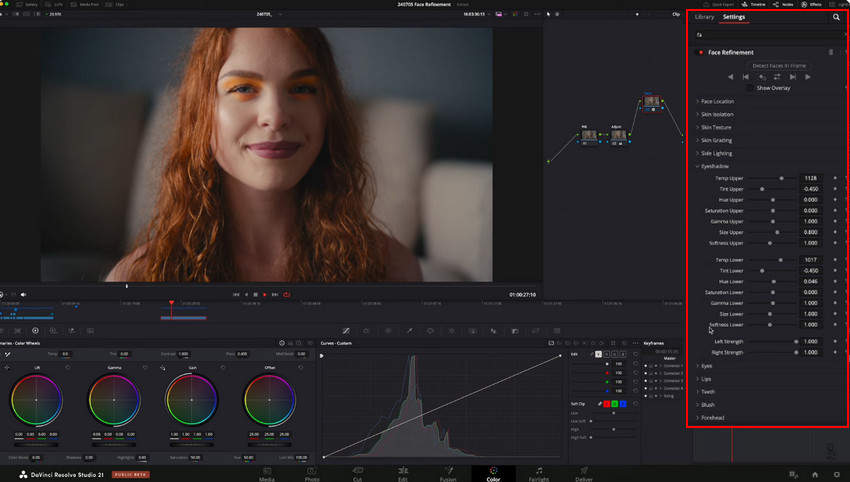Toggle the Right Strength keyframe diamond

click(835, 352)
